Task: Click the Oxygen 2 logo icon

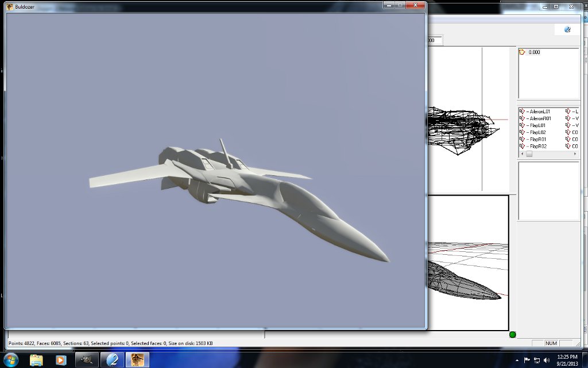Action: tap(567, 29)
